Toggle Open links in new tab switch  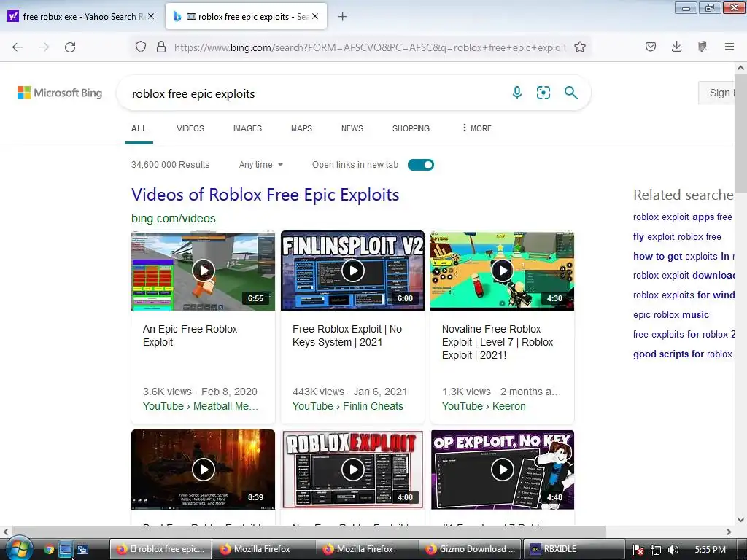[421, 165]
